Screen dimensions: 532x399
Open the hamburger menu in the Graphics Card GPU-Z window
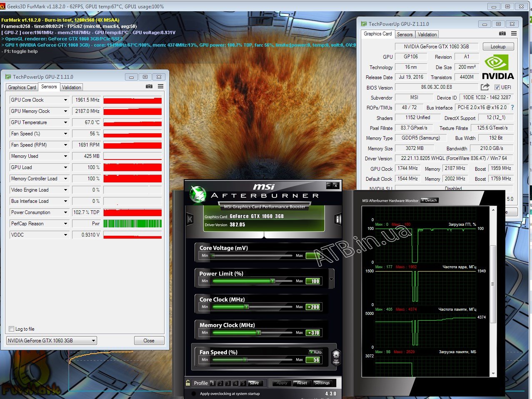coord(514,33)
